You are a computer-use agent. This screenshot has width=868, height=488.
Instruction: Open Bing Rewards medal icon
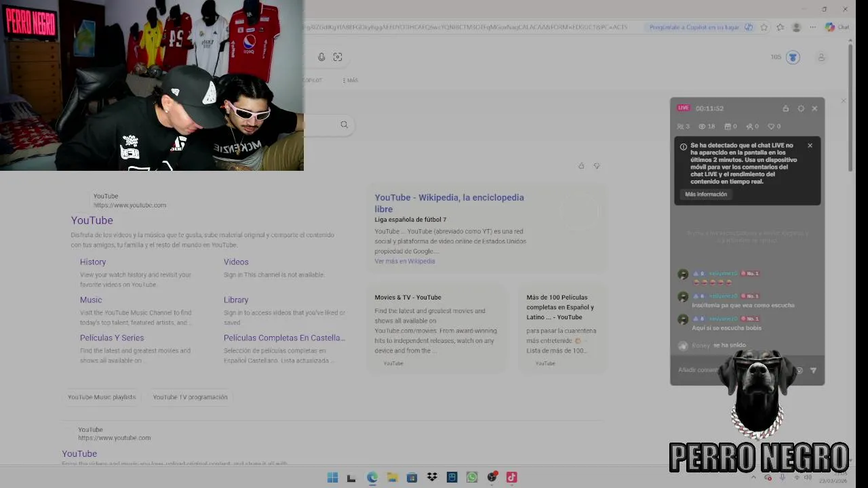793,57
